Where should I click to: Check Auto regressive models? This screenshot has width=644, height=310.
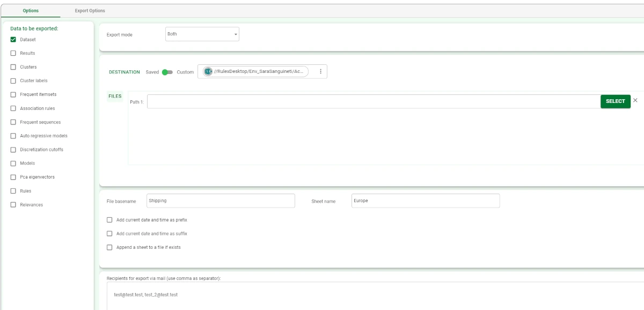pyautogui.click(x=13, y=136)
